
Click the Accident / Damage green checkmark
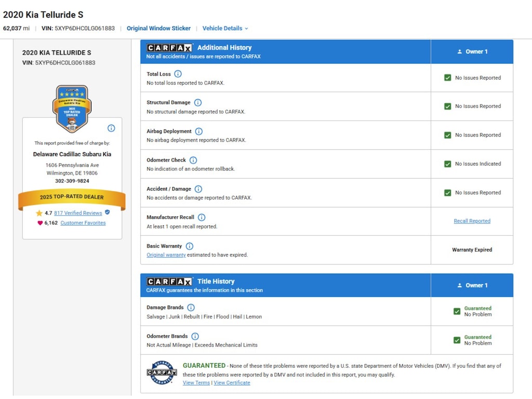click(448, 193)
